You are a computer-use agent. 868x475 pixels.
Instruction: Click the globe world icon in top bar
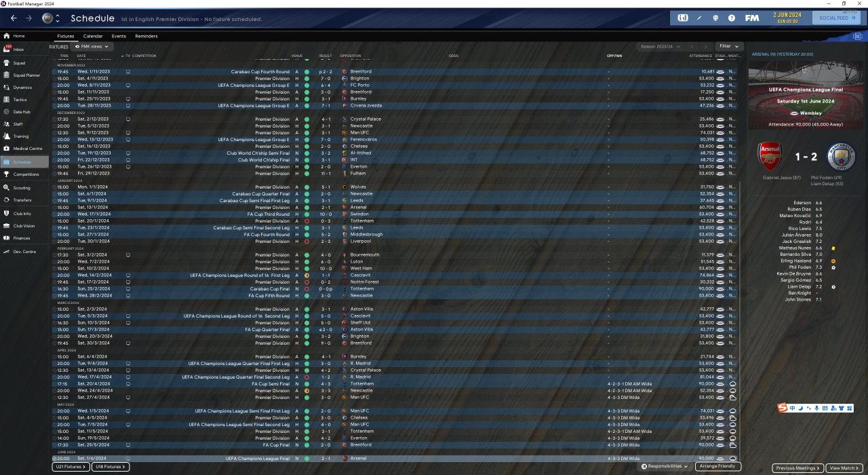(715, 18)
